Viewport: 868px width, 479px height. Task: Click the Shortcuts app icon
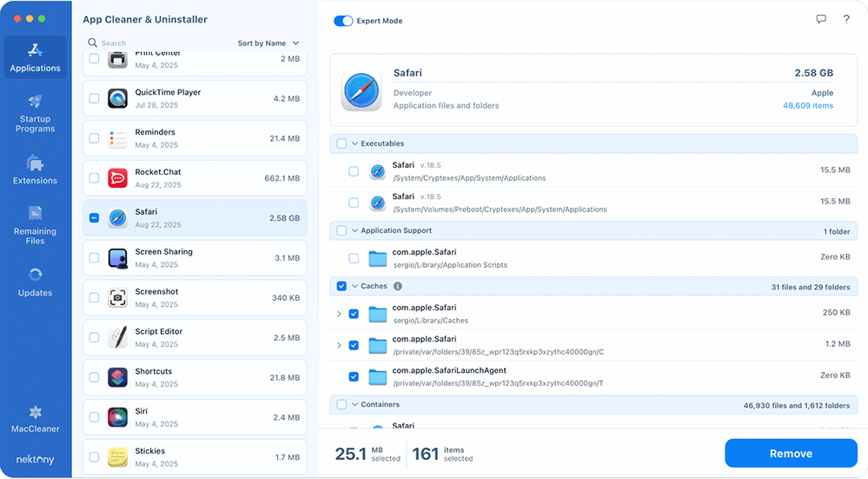coord(117,377)
